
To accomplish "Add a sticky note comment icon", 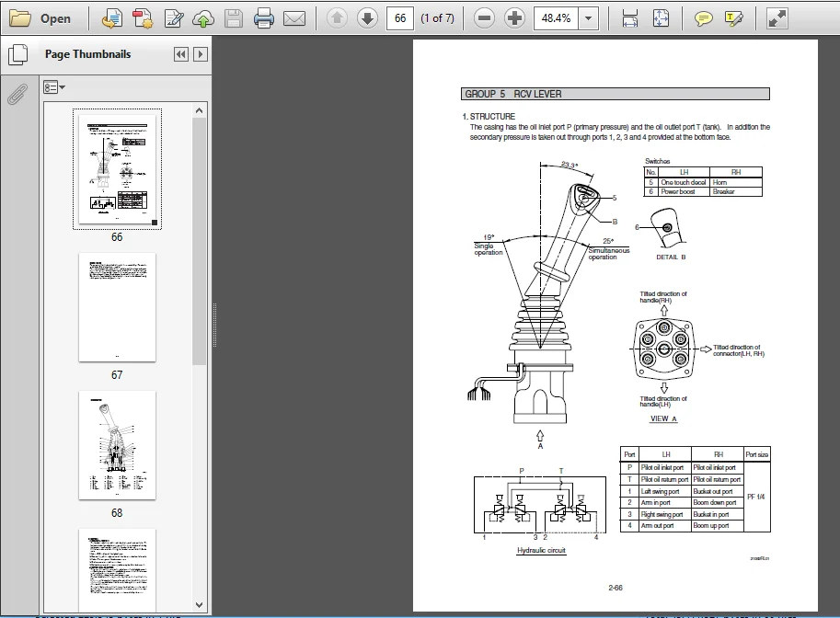I will [703, 18].
